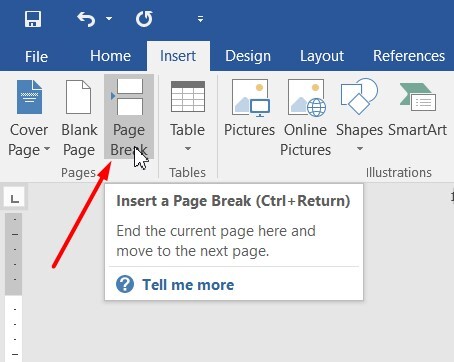Screen dimensions: 454x362
Task: Switch to the Home tab
Action: [x=110, y=56]
